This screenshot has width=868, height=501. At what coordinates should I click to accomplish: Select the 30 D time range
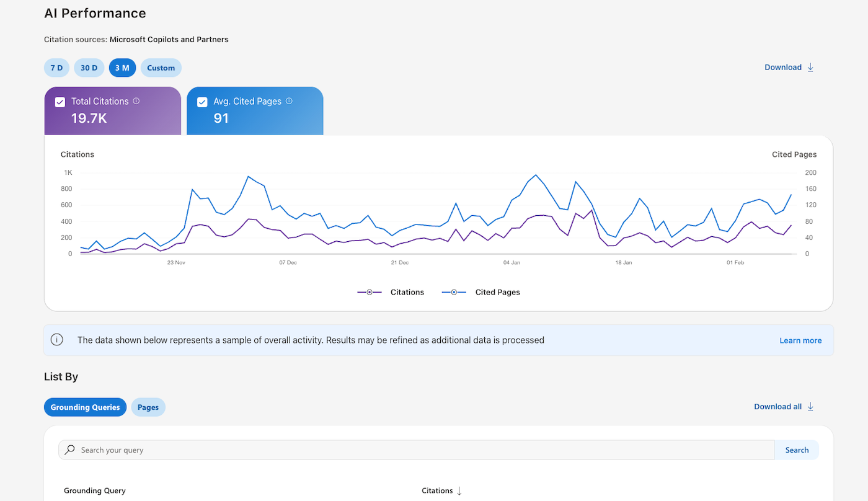tap(89, 68)
